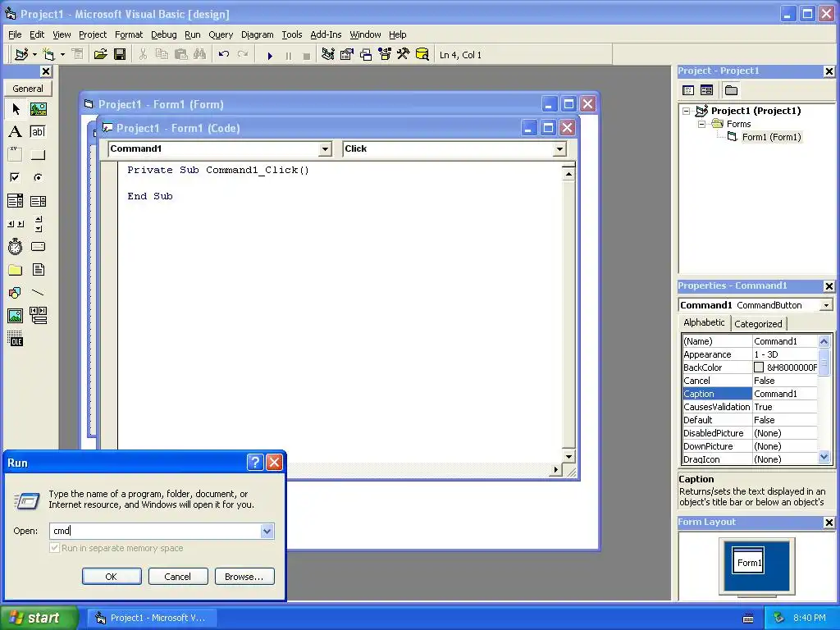Select the Label control (letter A)
The image size is (840, 630).
(x=16, y=132)
